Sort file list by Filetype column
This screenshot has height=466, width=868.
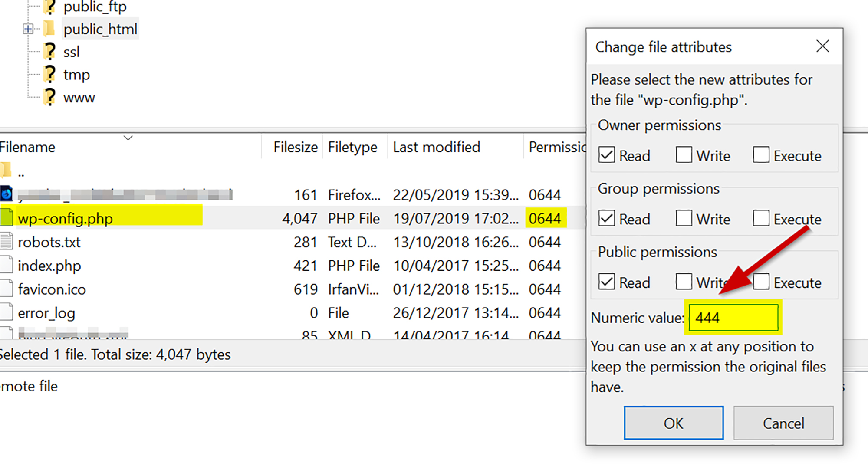pyautogui.click(x=352, y=147)
